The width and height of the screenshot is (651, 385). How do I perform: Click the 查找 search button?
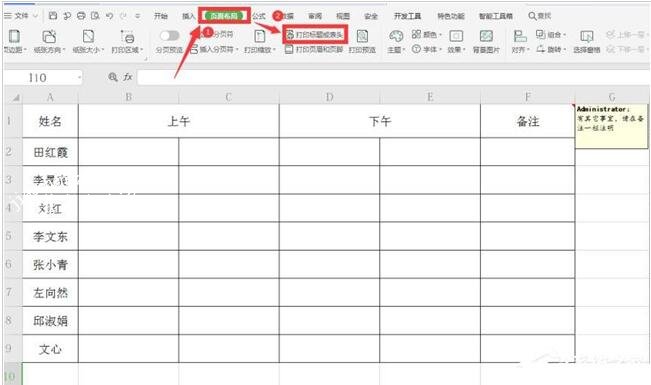pyautogui.click(x=539, y=16)
